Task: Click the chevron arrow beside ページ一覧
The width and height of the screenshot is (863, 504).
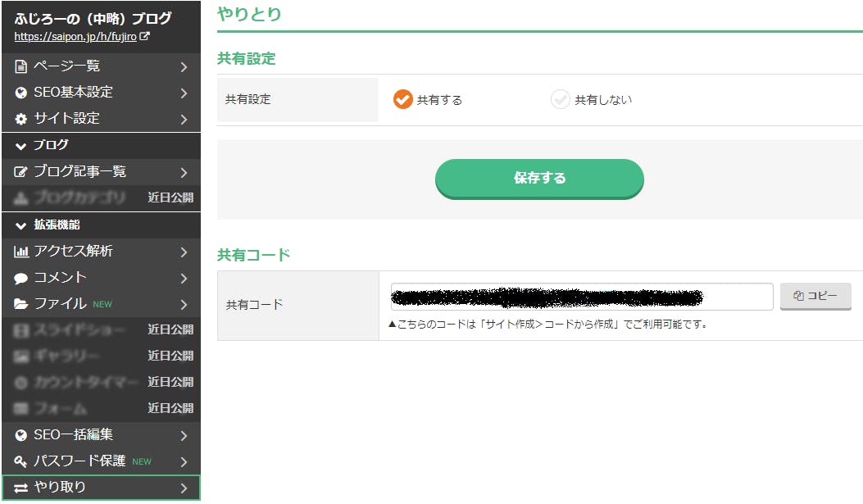Action: [x=184, y=66]
